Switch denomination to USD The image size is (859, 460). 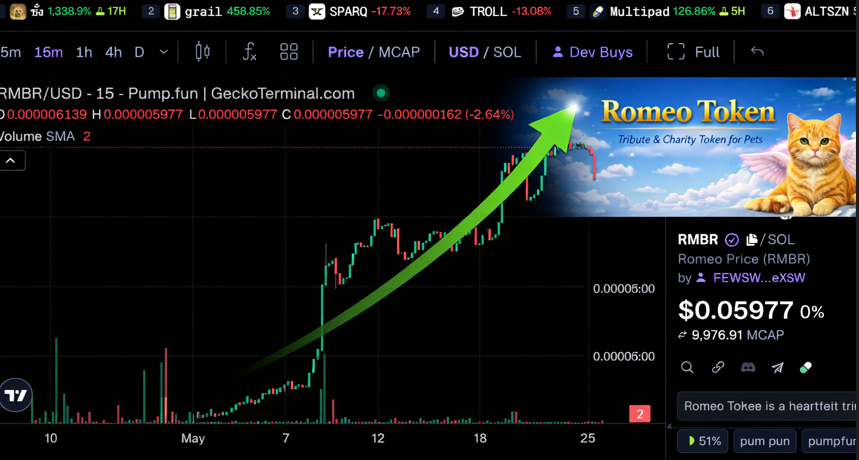tap(463, 52)
